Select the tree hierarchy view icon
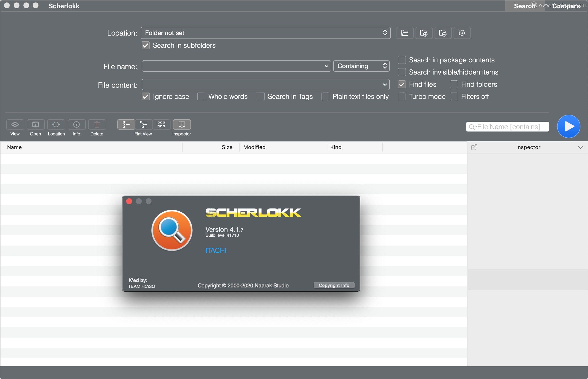The image size is (588, 379). tap(144, 124)
